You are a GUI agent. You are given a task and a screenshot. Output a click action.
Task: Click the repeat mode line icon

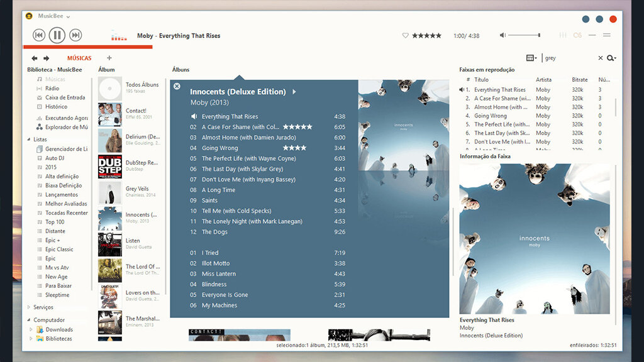(x=592, y=35)
